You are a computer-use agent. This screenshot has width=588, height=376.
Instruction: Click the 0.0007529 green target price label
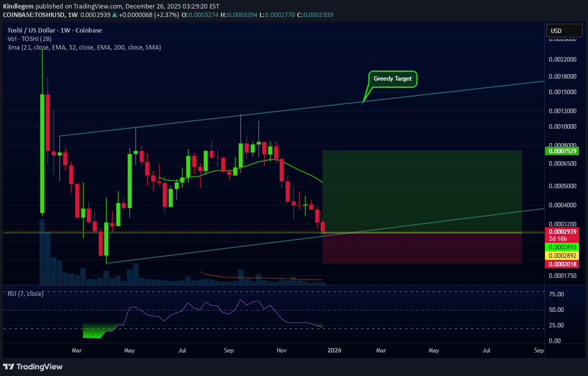[562, 151]
